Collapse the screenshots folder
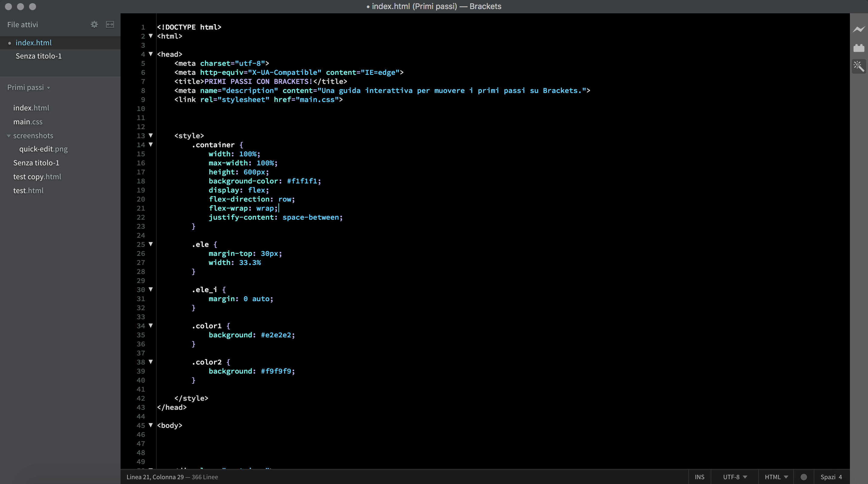868x484 pixels. [x=9, y=136]
